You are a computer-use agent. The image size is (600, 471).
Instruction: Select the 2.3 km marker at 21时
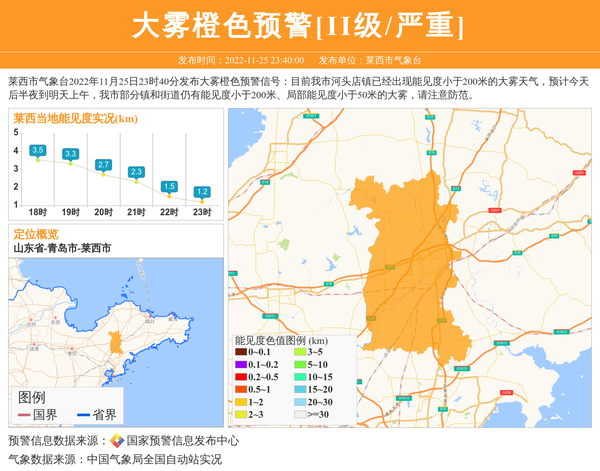tap(136, 172)
